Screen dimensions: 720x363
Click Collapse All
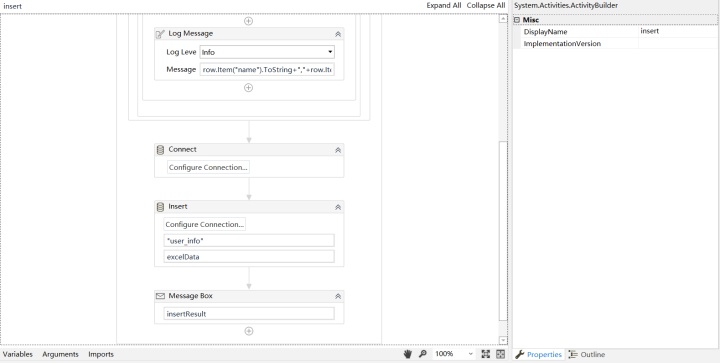click(x=486, y=6)
